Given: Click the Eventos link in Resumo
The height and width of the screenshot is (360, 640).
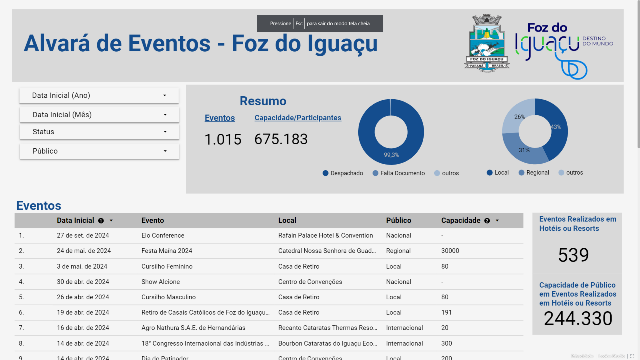Looking at the screenshot, I should [220, 118].
